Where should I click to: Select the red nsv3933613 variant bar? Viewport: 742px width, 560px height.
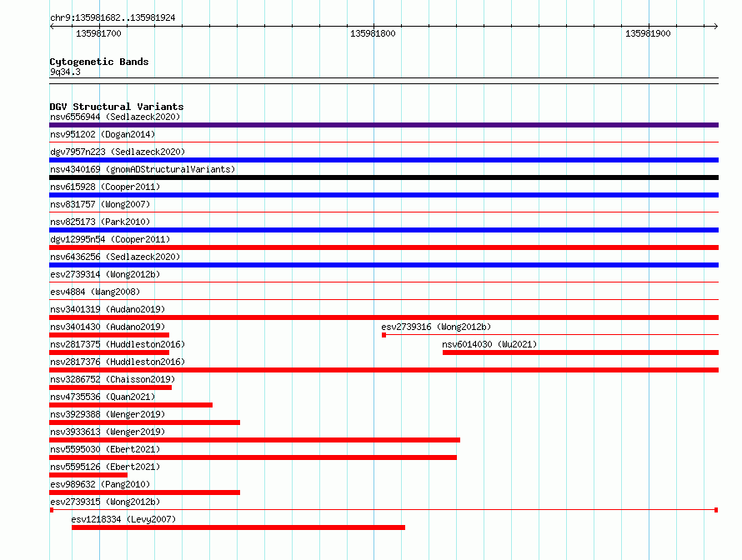(x=254, y=440)
